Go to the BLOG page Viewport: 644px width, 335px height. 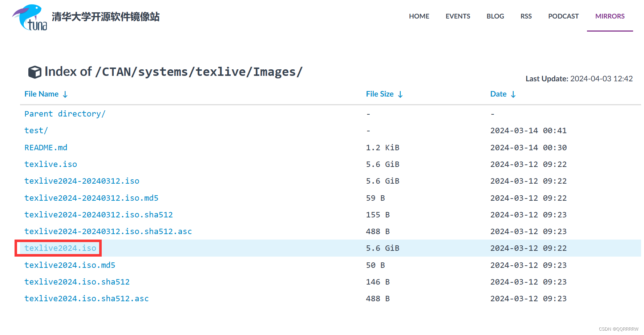click(x=495, y=16)
